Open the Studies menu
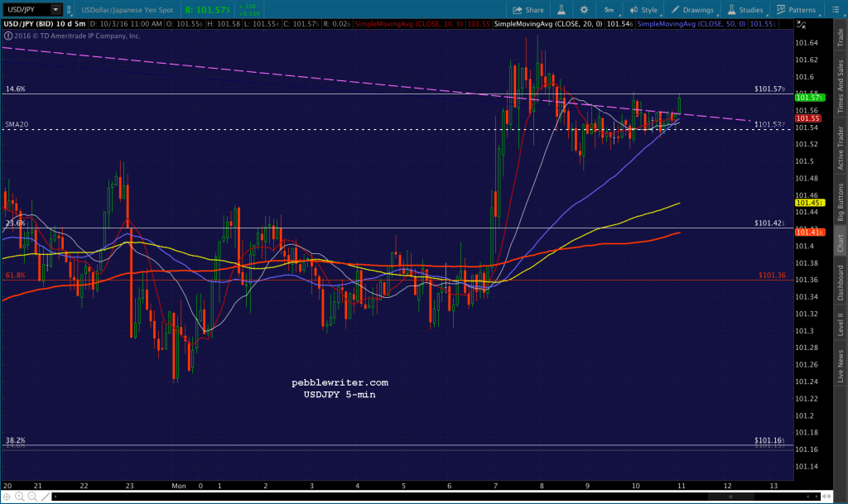Image resolution: width=848 pixels, height=504 pixels. pos(745,10)
